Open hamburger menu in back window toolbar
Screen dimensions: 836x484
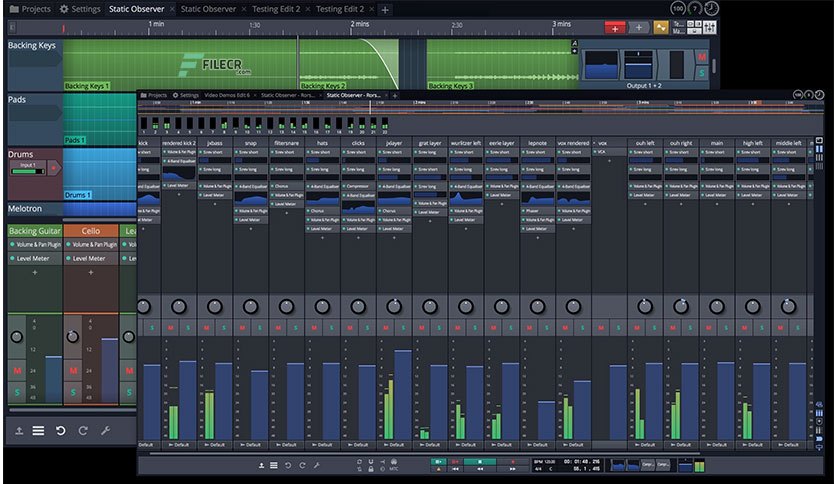tap(38, 431)
